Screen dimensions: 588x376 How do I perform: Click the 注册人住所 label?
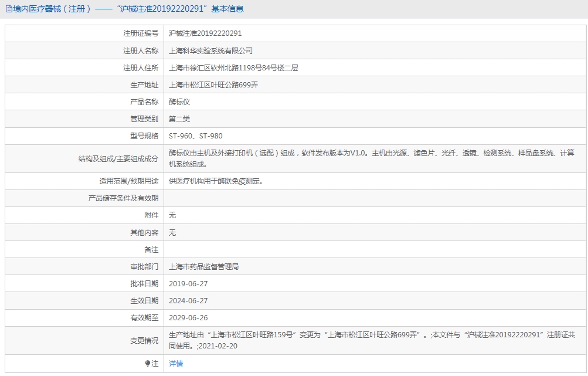point(141,68)
